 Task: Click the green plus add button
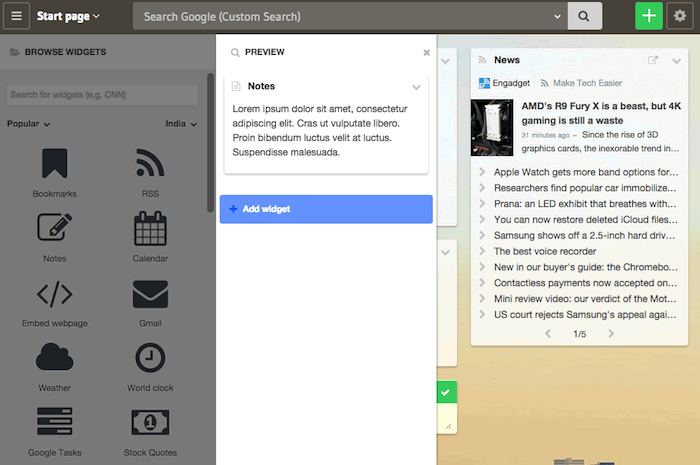coord(649,16)
